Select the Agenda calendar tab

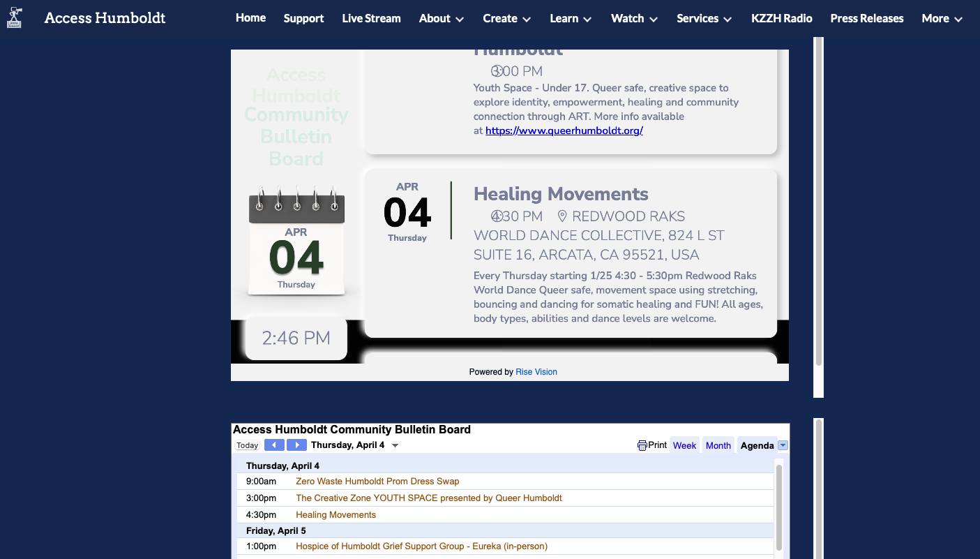click(x=757, y=445)
